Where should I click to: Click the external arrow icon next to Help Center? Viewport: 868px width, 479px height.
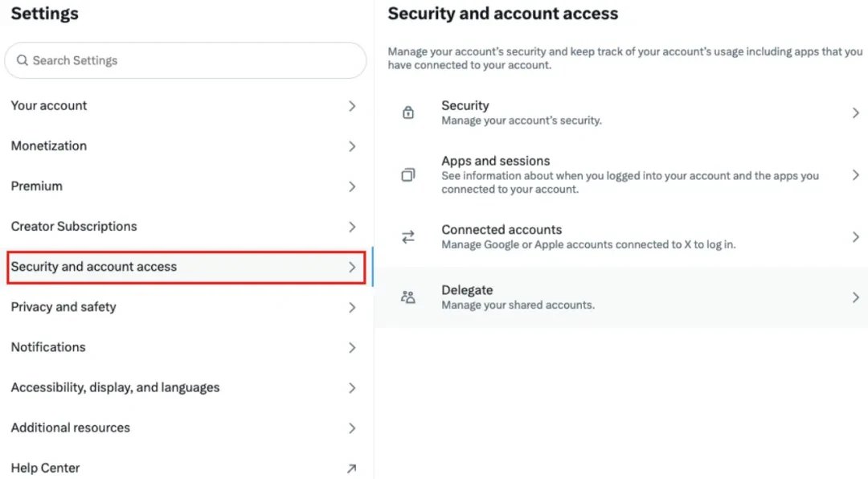pos(351,469)
